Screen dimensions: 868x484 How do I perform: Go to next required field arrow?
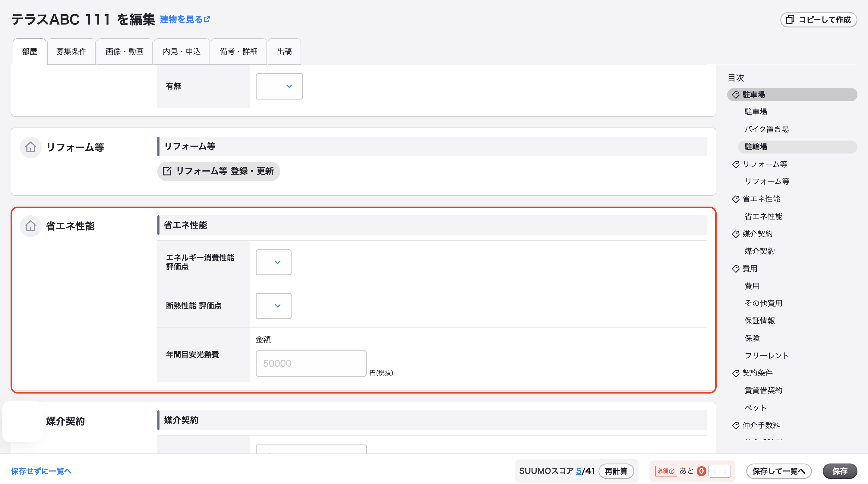click(725, 471)
